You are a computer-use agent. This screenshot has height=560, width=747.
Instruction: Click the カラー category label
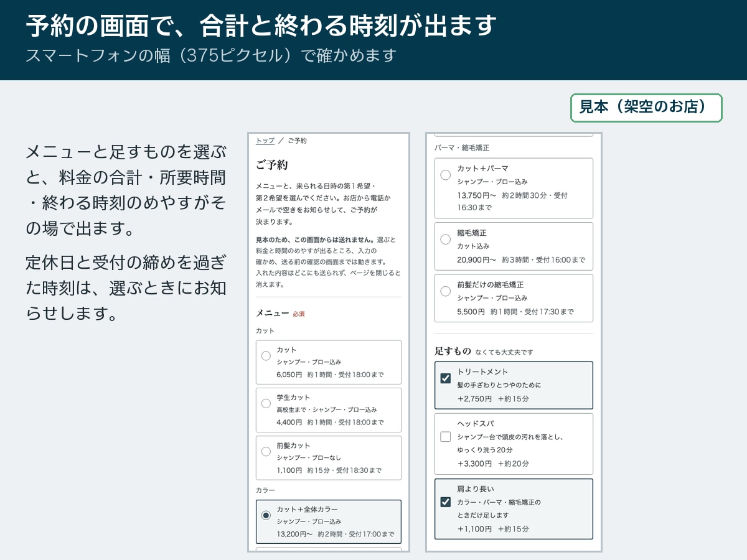click(265, 490)
